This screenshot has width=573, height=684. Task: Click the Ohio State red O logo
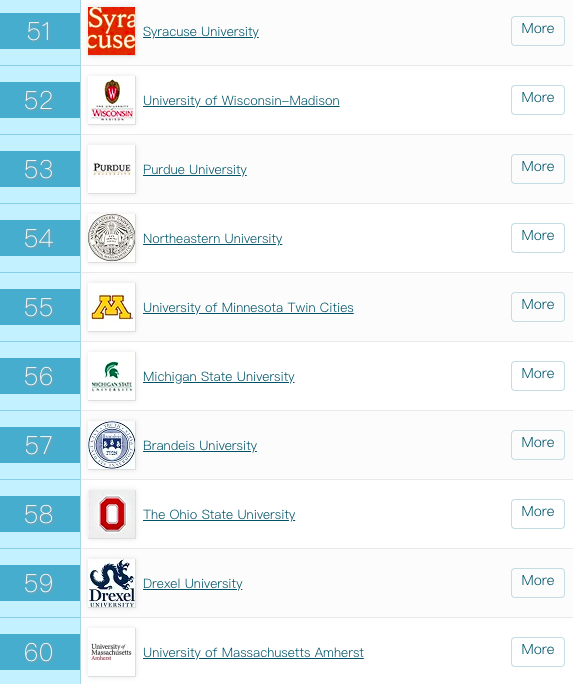coord(112,514)
